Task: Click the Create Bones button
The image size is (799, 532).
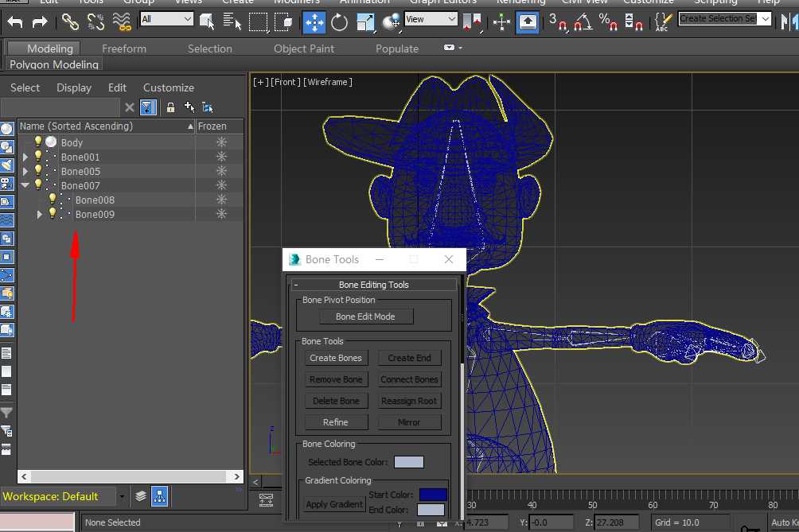Action: click(336, 358)
